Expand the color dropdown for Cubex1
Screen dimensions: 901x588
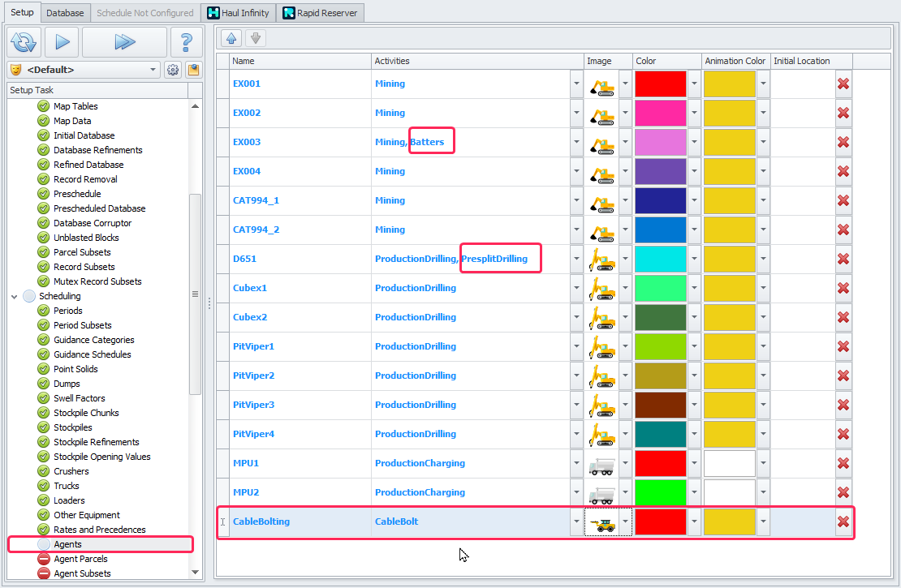694,288
